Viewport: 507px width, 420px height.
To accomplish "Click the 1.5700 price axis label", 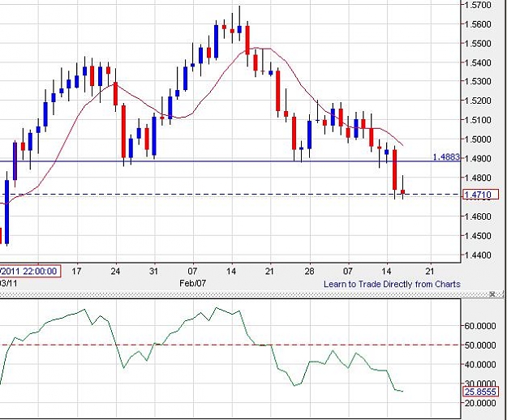I will [478, 5].
